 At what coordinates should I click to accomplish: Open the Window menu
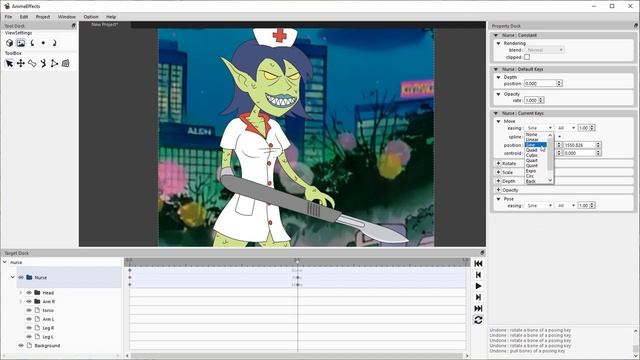click(x=67, y=17)
